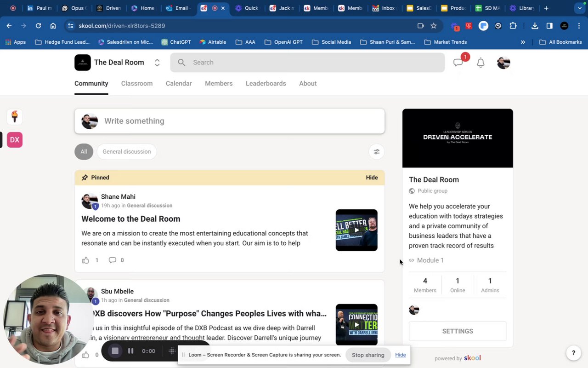This screenshot has width=588, height=368.
Task: Hide the Loom screen sharing notice
Action: 401,355
